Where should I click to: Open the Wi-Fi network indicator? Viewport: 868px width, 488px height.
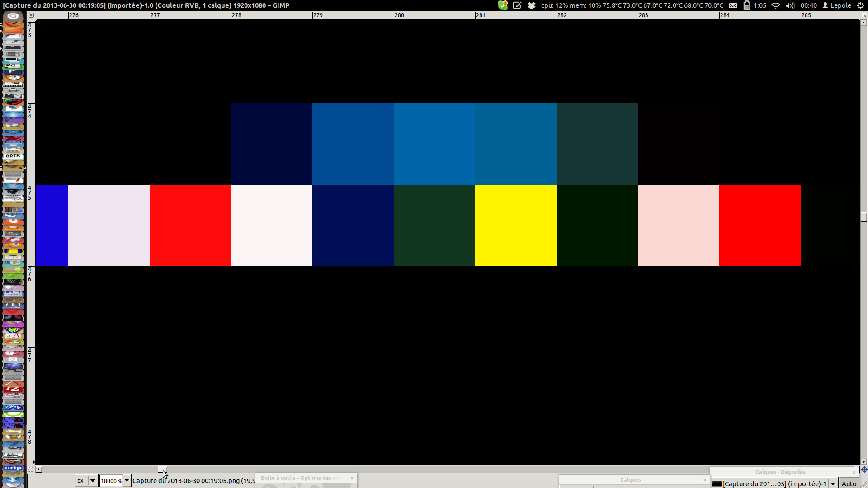pos(776,5)
